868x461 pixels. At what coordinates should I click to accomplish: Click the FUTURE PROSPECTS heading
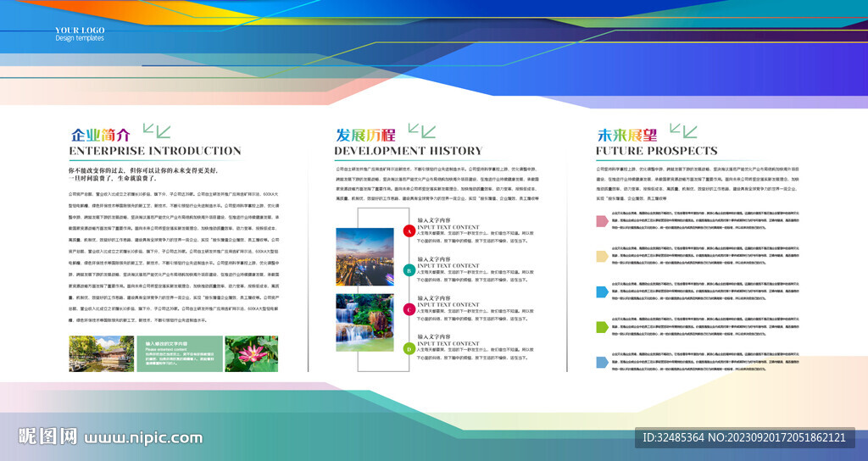[656, 151]
